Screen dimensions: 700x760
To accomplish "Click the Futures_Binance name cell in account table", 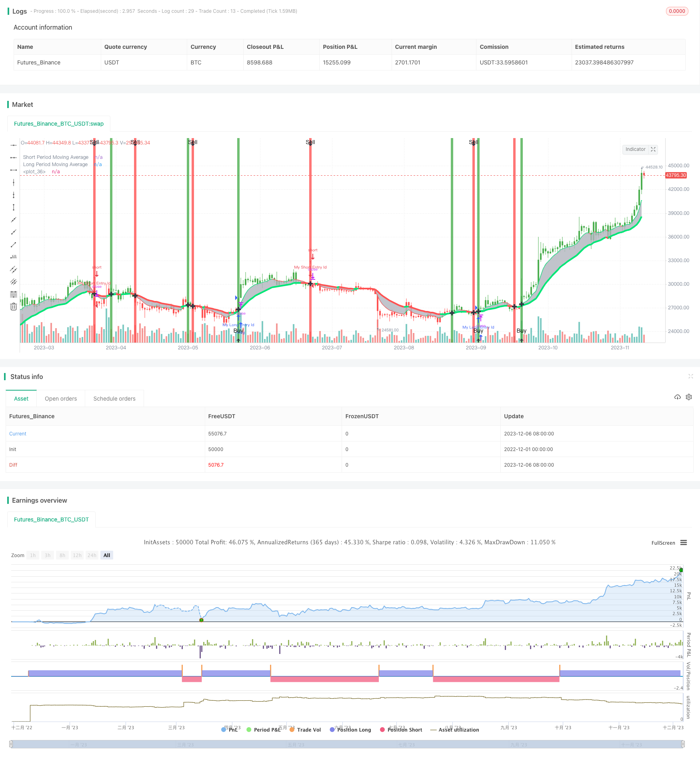I will pos(39,62).
